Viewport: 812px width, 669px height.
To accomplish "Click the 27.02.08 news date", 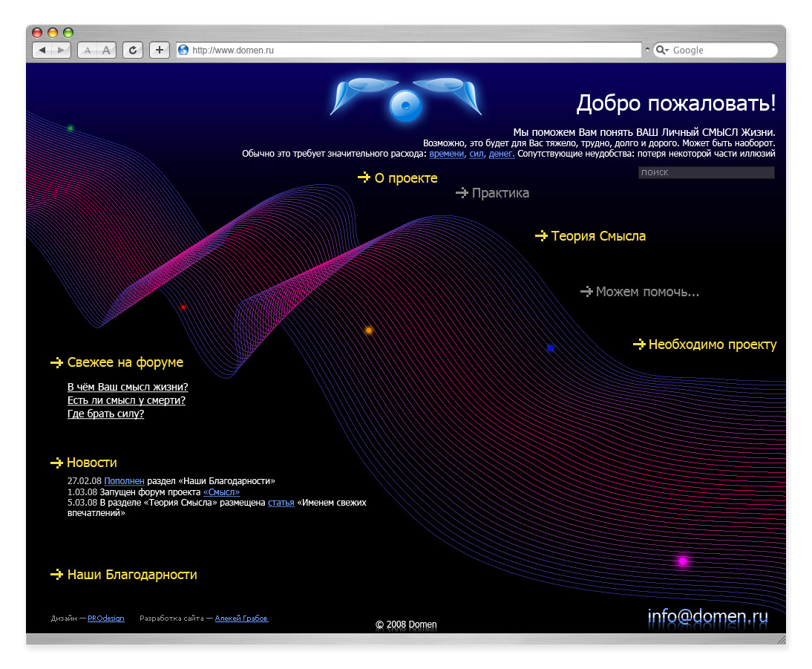I will click(85, 481).
